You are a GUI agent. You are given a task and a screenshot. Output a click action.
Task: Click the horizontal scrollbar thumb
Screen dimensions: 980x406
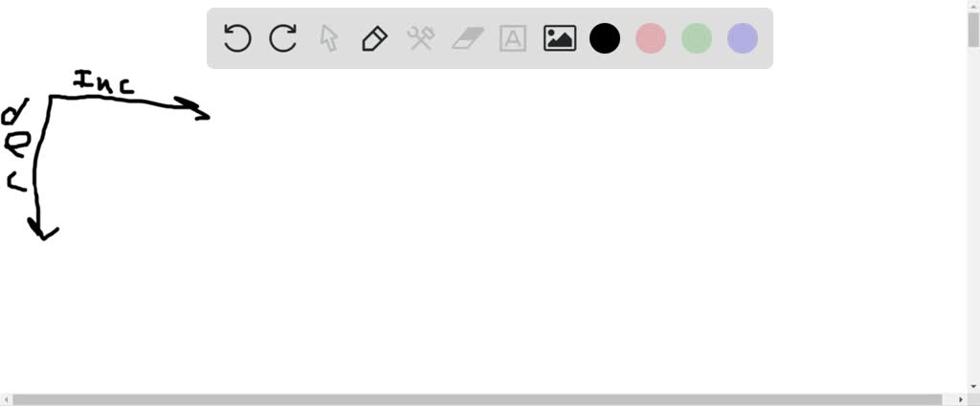(x=477, y=399)
